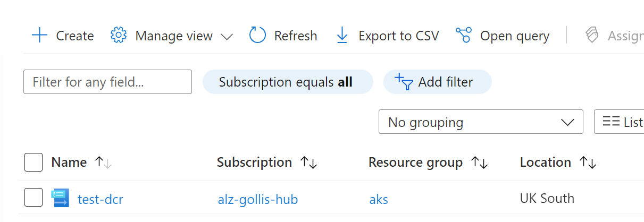
Task: Click the plus icon for Create
Action: [x=39, y=36]
